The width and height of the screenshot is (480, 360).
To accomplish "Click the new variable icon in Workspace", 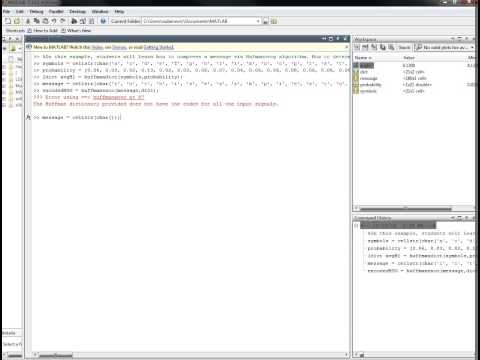I will tap(357, 47).
